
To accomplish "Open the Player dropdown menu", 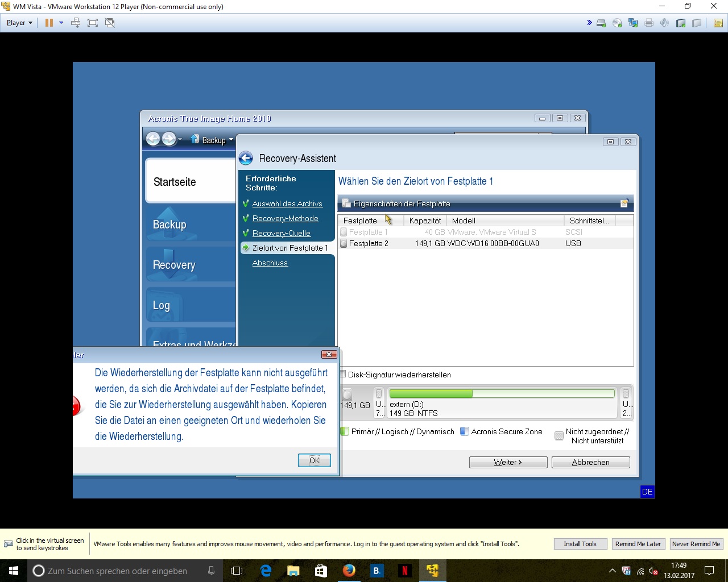I will pos(19,23).
